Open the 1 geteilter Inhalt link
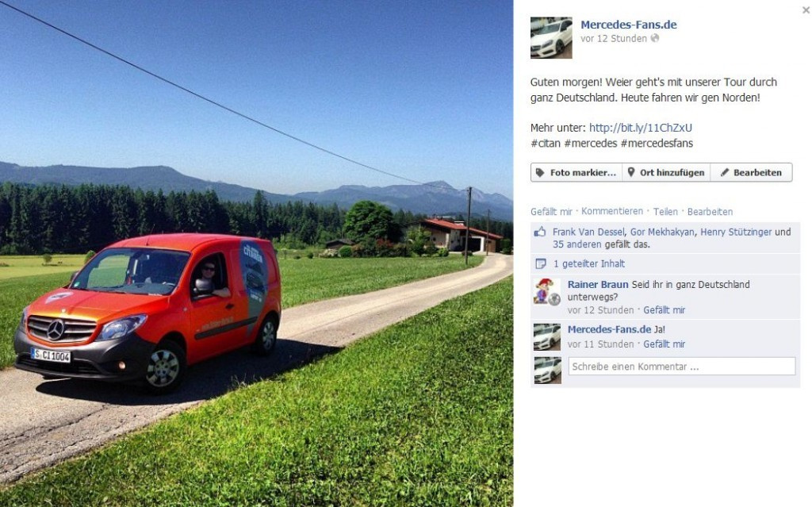 coord(589,263)
